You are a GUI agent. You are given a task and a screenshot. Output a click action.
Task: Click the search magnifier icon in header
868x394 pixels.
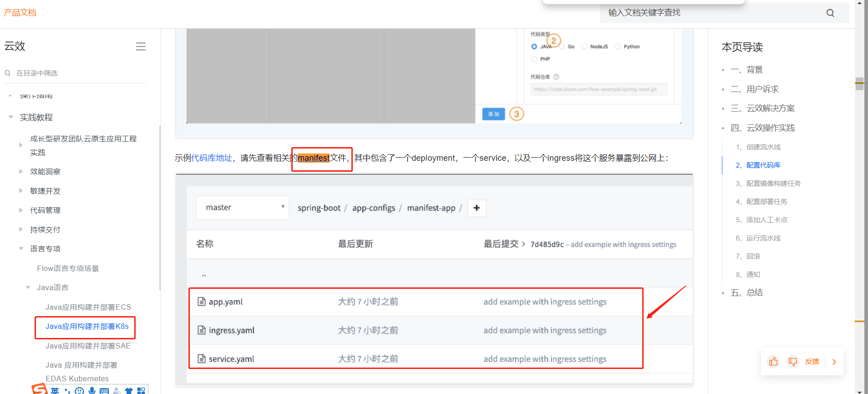tap(830, 13)
